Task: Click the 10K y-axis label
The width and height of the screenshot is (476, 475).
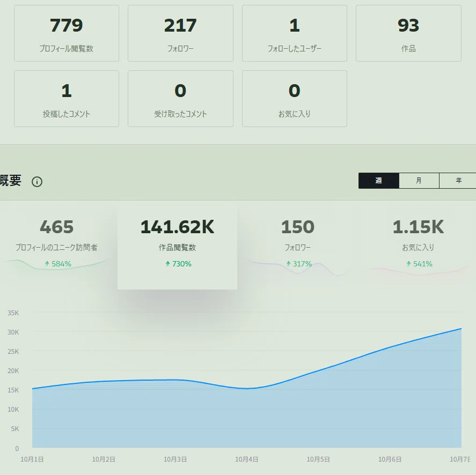Action: pyautogui.click(x=13, y=410)
